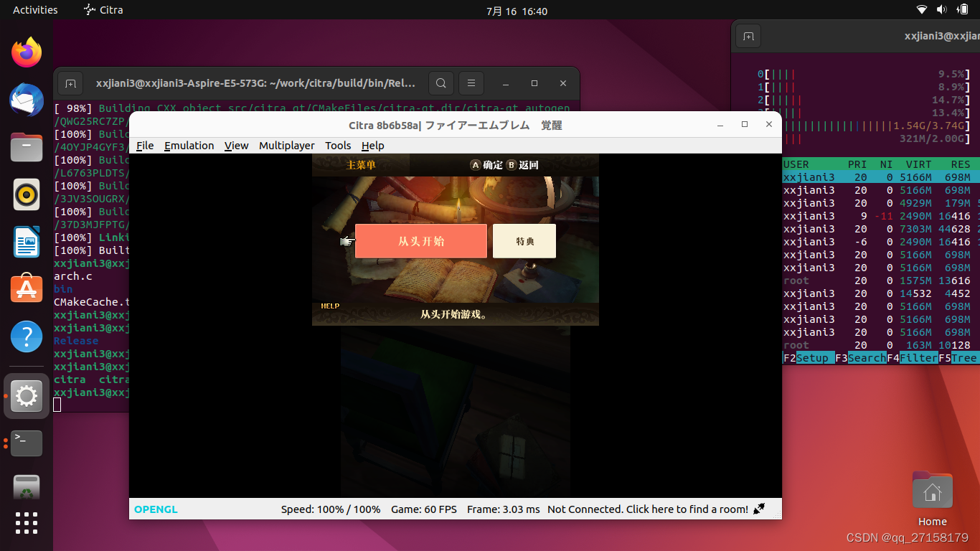Open the clock showing 16:40
Screen dimensions: 980x551
(x=517, y=11)
